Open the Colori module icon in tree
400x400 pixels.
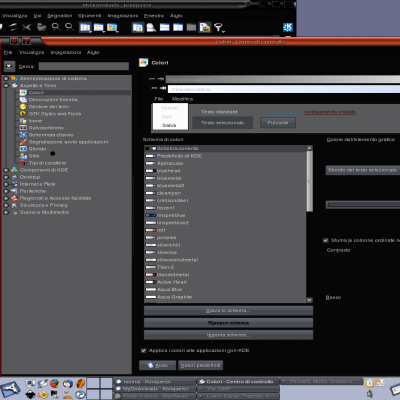[23, 93]
